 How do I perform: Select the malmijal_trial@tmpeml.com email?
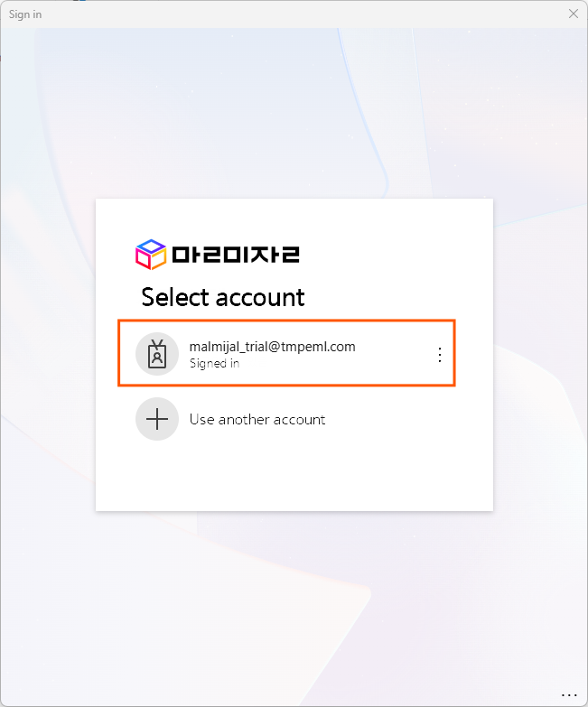[273, 347]
